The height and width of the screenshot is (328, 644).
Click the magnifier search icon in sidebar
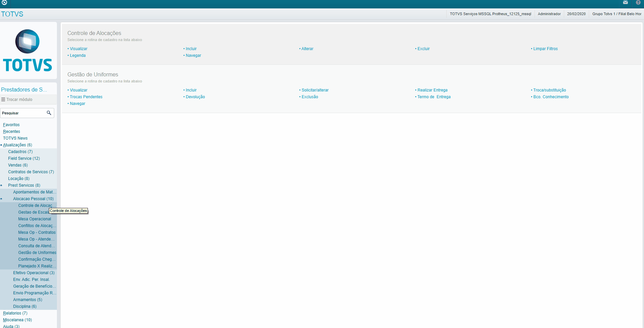click(49, 113)
